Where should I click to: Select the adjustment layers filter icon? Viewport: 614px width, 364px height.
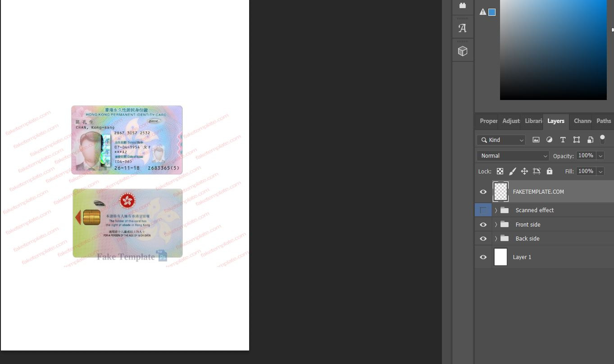pos(549,140)
